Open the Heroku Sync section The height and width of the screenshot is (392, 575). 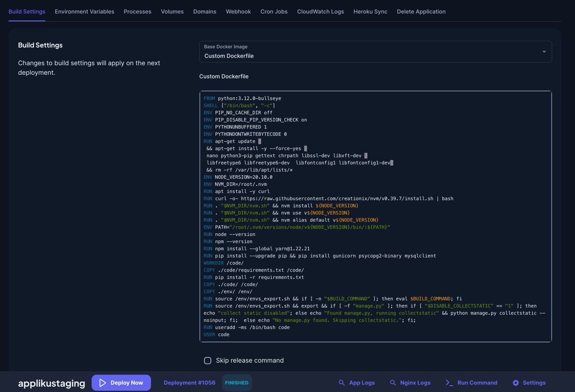(370, 12)
